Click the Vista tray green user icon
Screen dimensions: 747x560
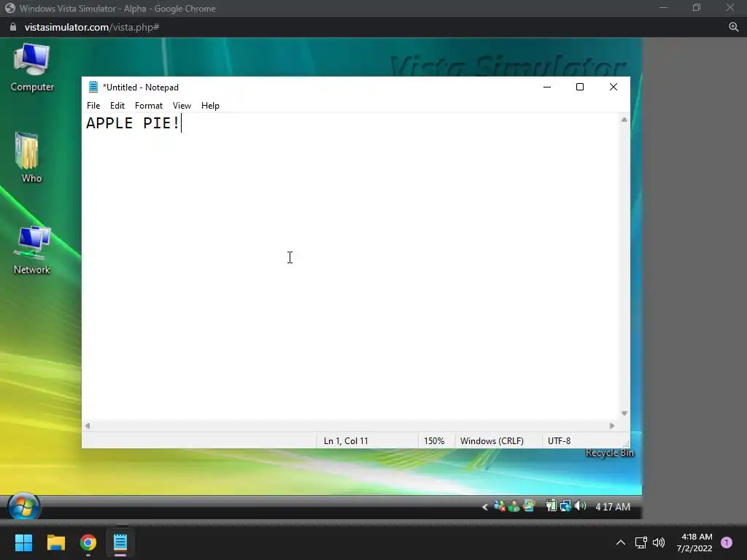click(x=514, y=506)
